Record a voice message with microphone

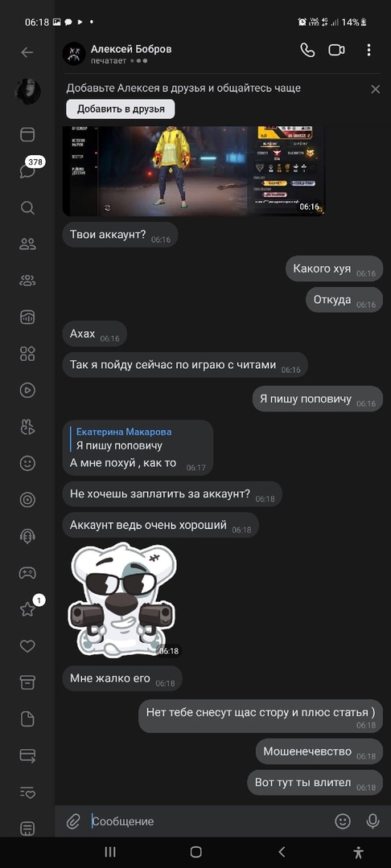[372, 821]
